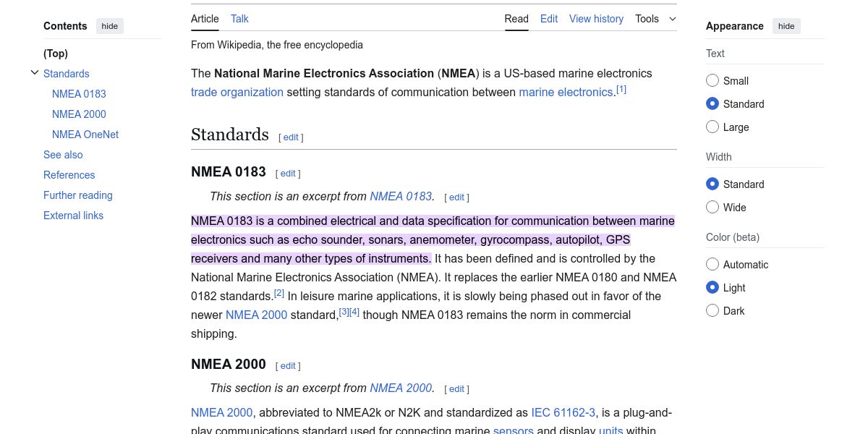Open citation reference [1]
868x434 pixels.
coord(621,90)
